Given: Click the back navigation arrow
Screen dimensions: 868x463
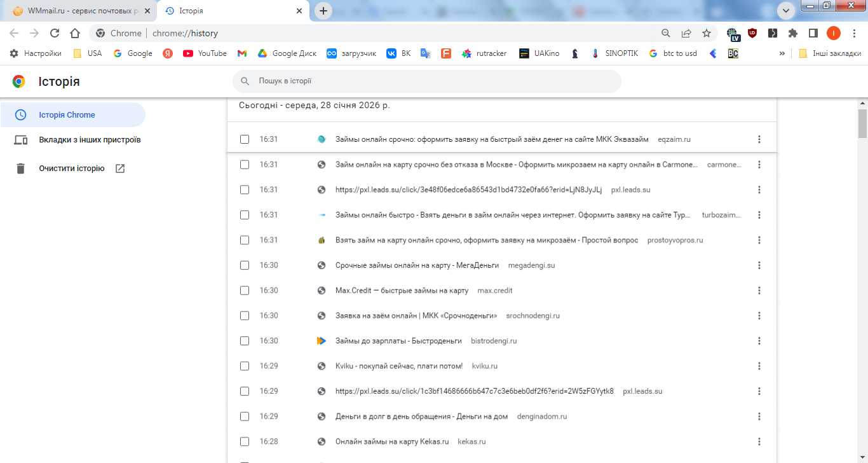Looking at the screenshot, I should (14, 33).
